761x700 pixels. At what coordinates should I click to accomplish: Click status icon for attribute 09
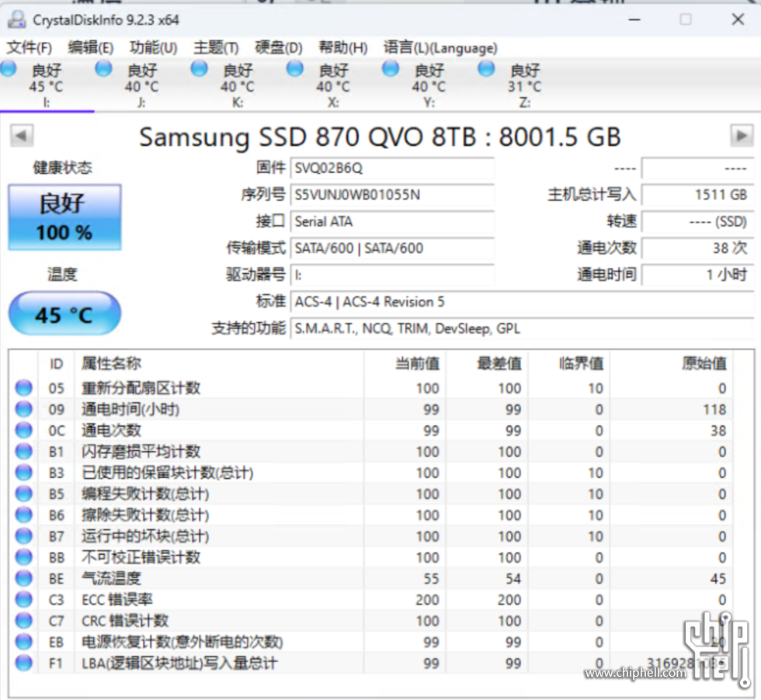24,409
